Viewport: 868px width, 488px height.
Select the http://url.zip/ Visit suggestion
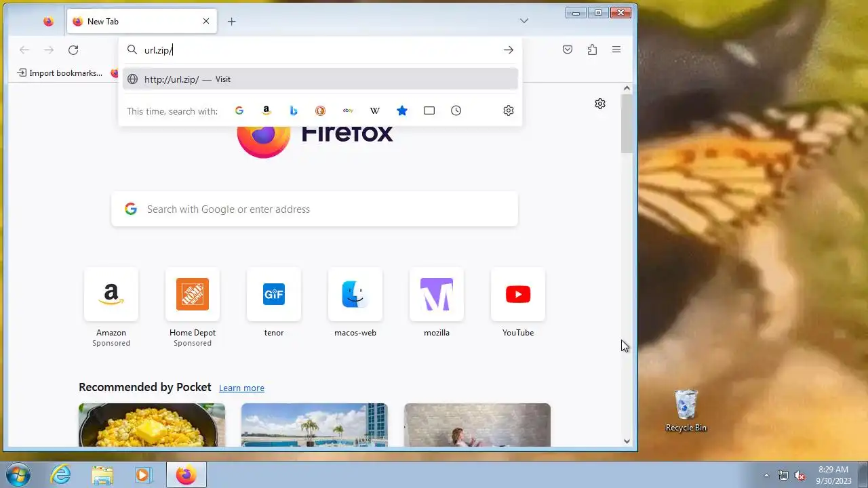click(320, 79)
